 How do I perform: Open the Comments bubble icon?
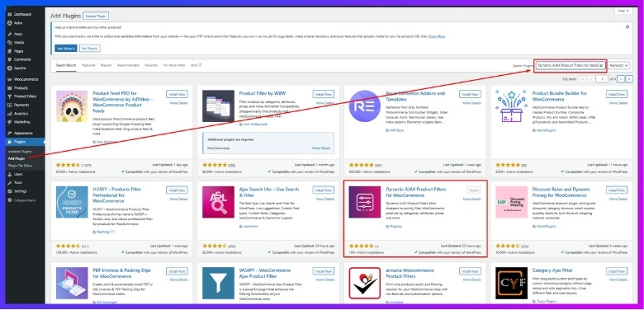pyautogui.click(x=9, y=59)
